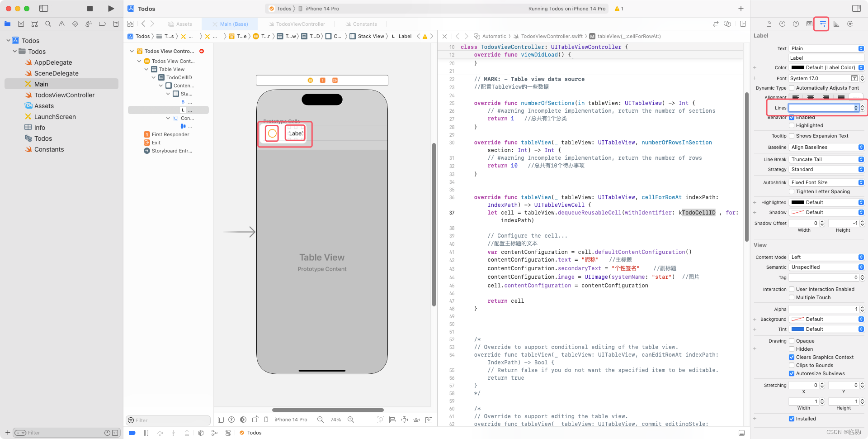Open the Semantic Unspecified dropdown
The height and width of the screenshot is (439, 868).
click(826, 267)
